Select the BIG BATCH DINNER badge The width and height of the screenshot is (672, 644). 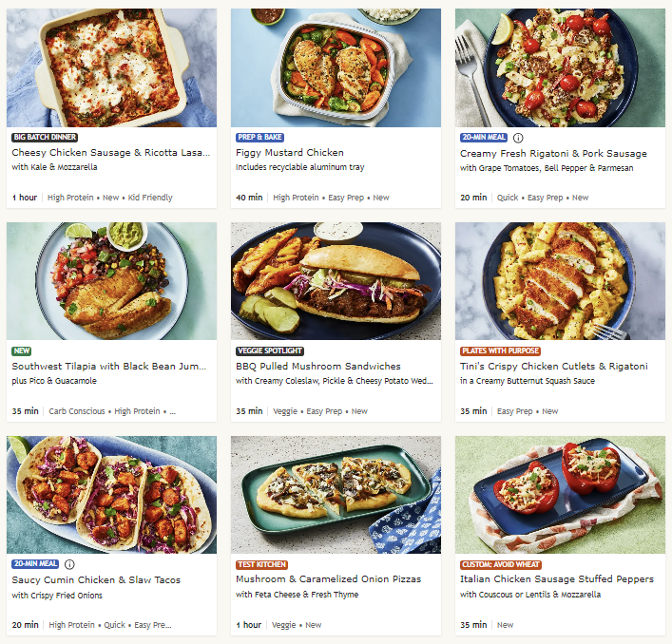pos(45,138)
